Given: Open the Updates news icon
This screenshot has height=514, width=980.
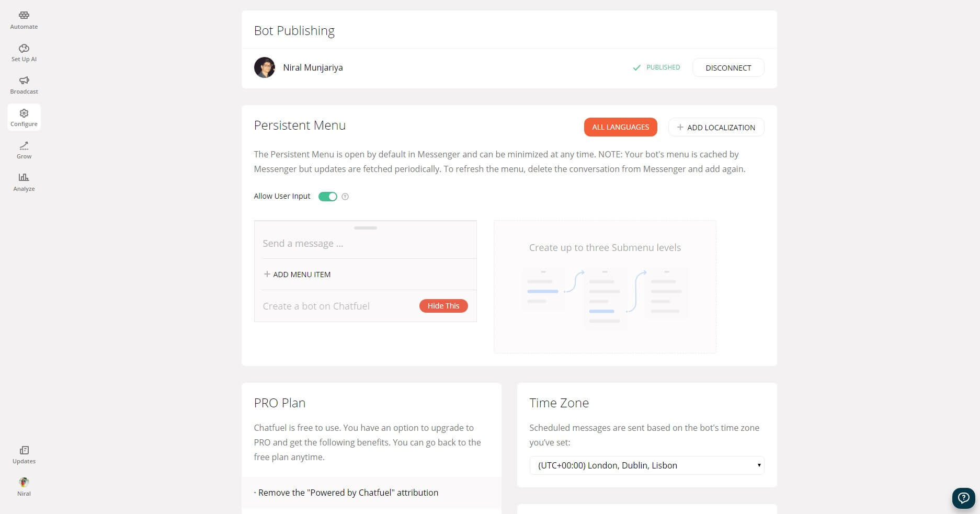Looking at the screenshot, I should click(x=24, y=450).
